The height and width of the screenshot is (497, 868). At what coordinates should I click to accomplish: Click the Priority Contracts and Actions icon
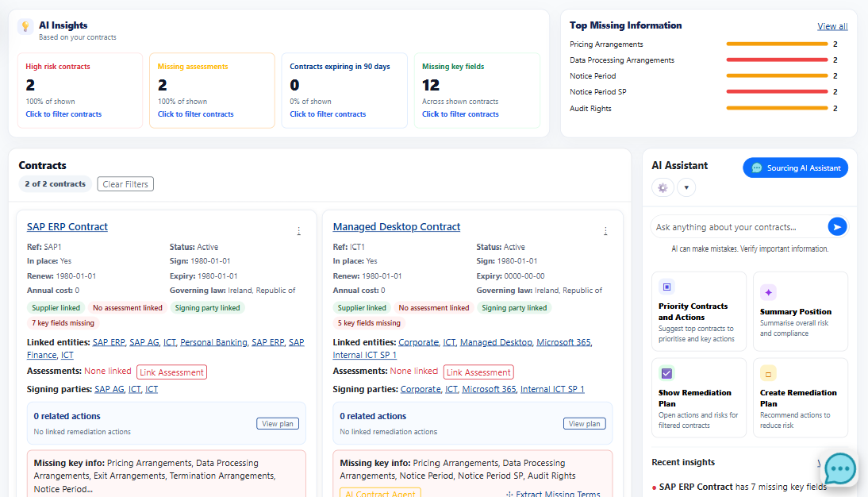(667, 287)
